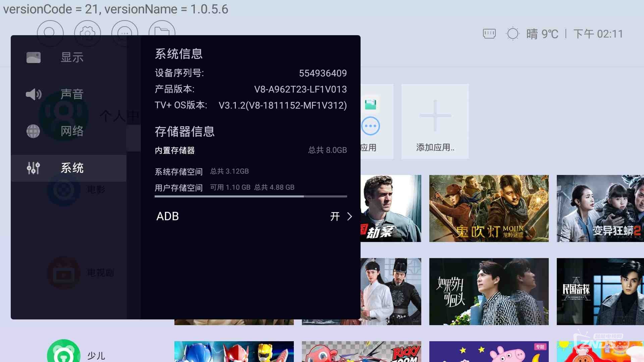Select the 少儿 kids category
This screenshot has width=644, height=362.
pos(96,356)
